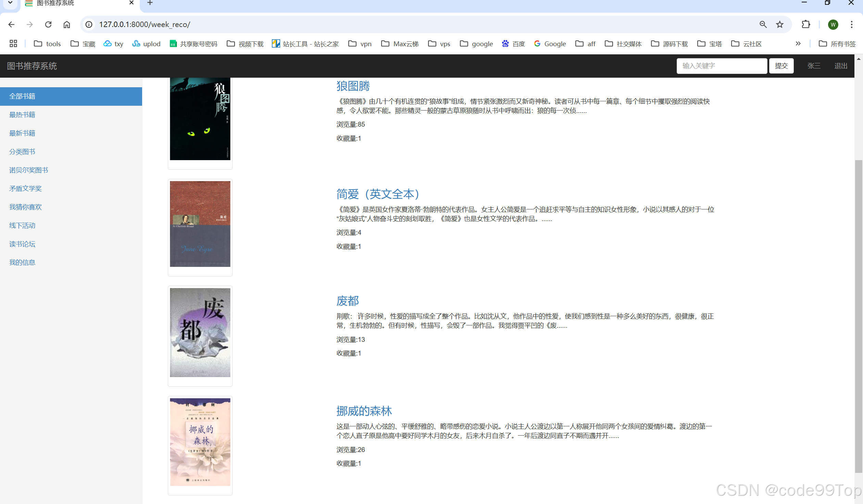
Task: Click the home page icon
Action: click(x=67, y=24)
